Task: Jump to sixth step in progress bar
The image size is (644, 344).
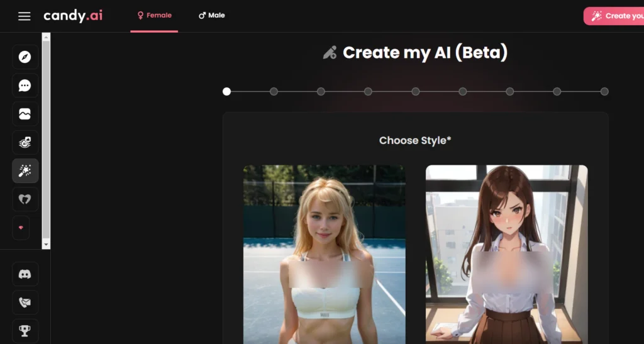Action: pyautogui.click(x=463, y=92)
